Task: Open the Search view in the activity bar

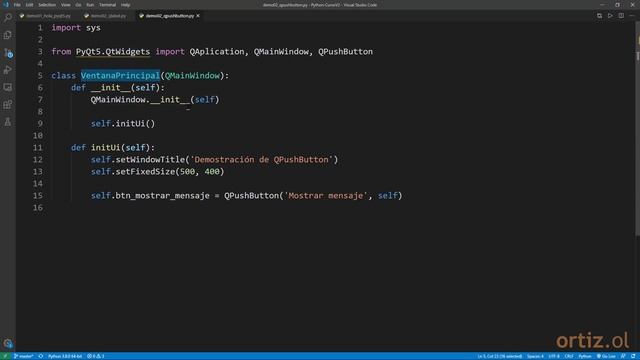Action: click(8, 17)
